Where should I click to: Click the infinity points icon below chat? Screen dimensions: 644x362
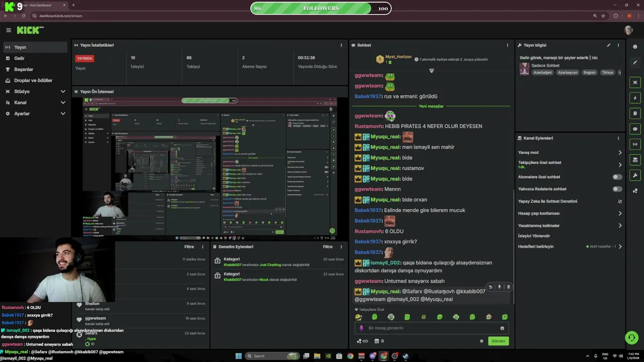coord(362,341)
